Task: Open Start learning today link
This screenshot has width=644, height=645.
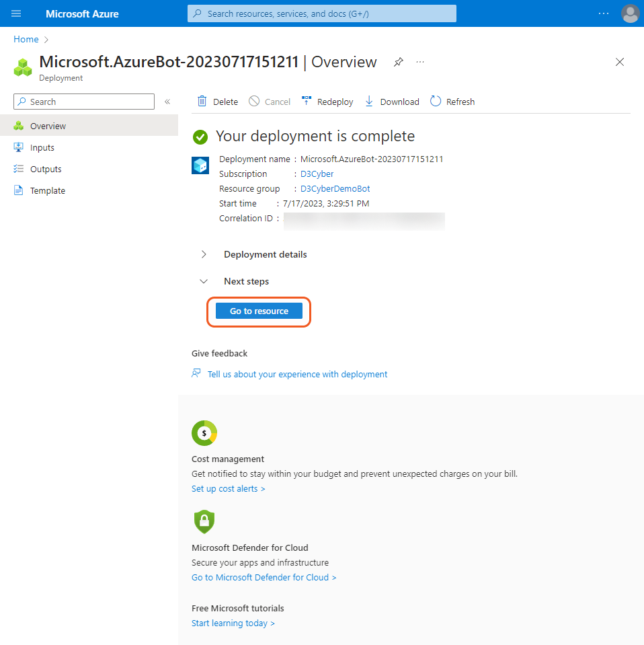Action: [233, 623]
